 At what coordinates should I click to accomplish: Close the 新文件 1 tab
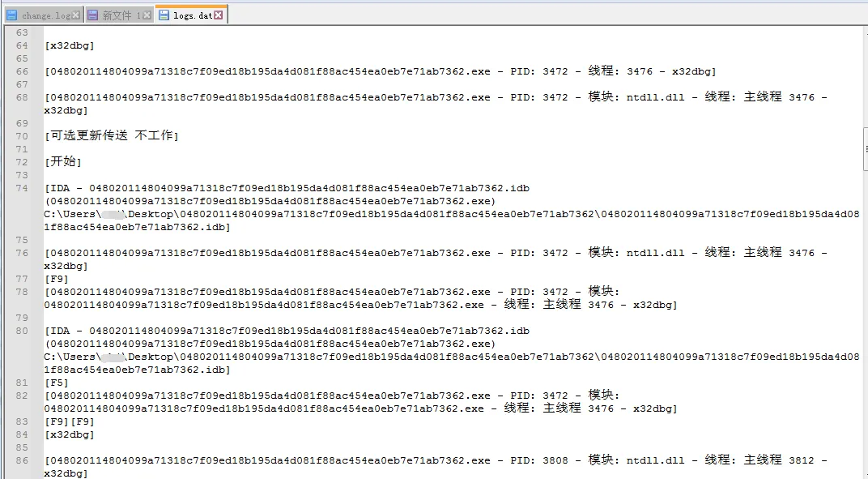point(147,15)
